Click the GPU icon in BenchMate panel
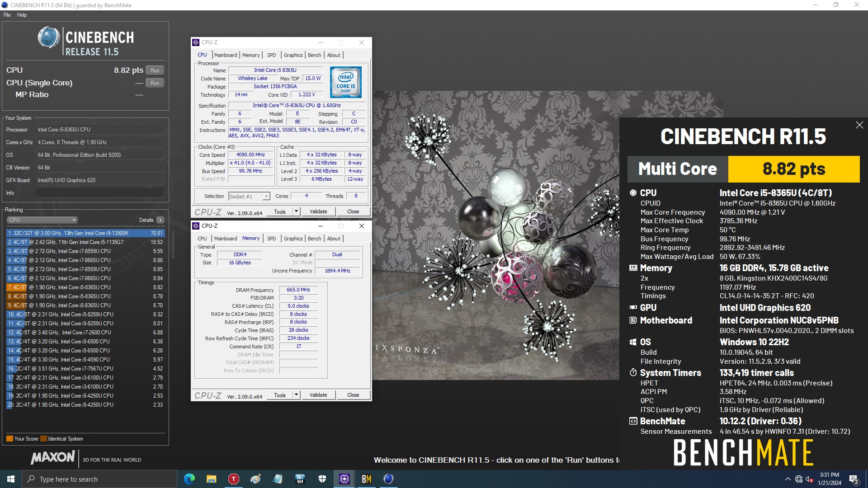 (633, 307)
